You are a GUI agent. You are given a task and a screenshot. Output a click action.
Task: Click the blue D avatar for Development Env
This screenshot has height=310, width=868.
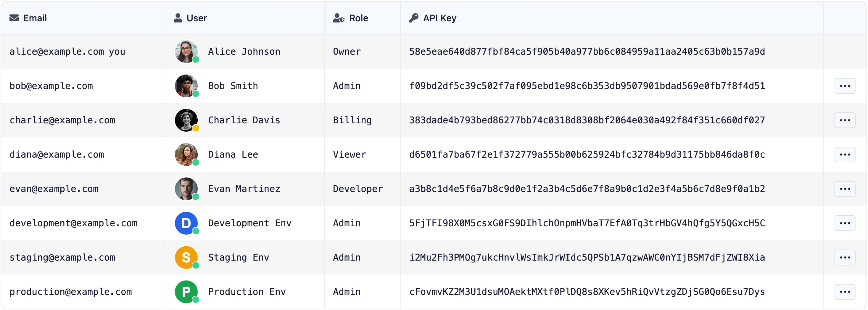186,223
